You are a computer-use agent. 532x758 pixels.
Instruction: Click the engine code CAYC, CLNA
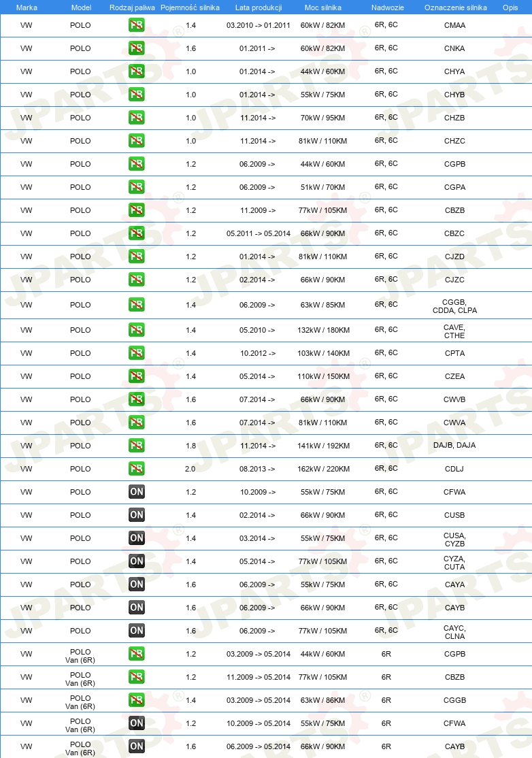(454, 632)
